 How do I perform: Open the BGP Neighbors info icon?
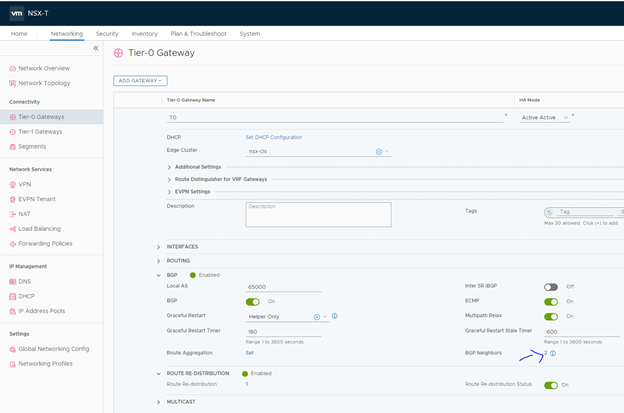click(x=553, y=353)
